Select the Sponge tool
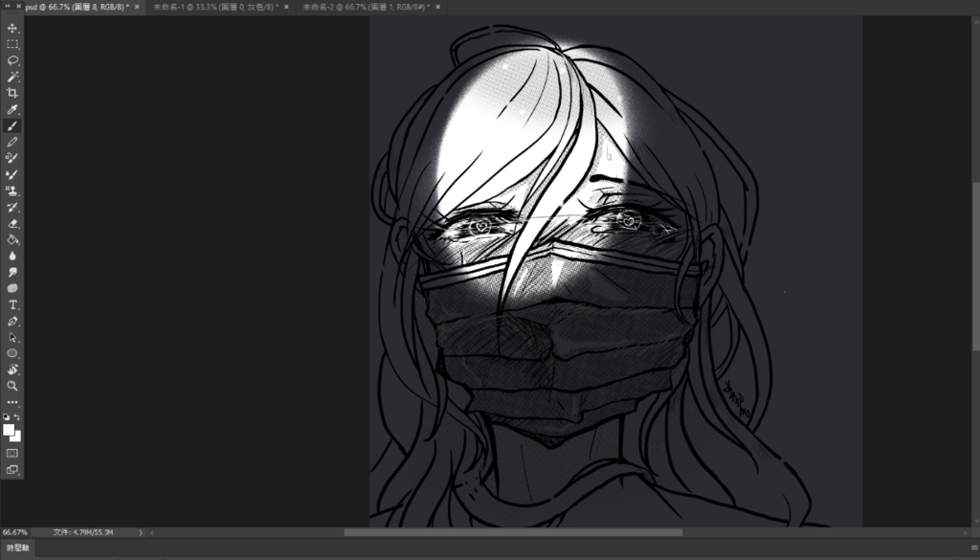The image size is (980, 560). pyautogui.click(x=11, y=288)
